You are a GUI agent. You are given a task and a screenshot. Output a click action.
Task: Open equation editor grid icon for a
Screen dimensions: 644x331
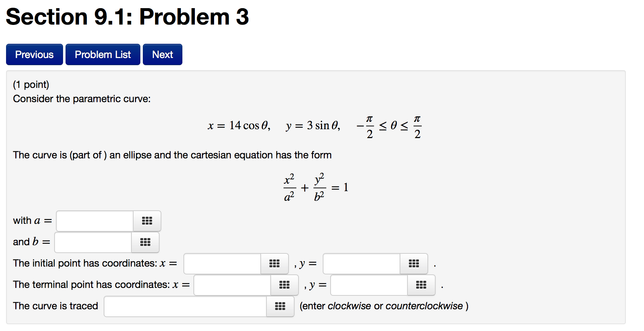pos(147,221)
